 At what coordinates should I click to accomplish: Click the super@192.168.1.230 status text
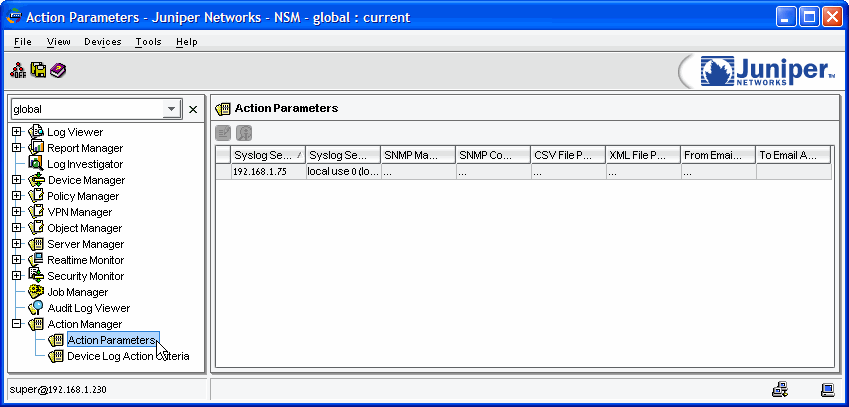tap(57, 389)
